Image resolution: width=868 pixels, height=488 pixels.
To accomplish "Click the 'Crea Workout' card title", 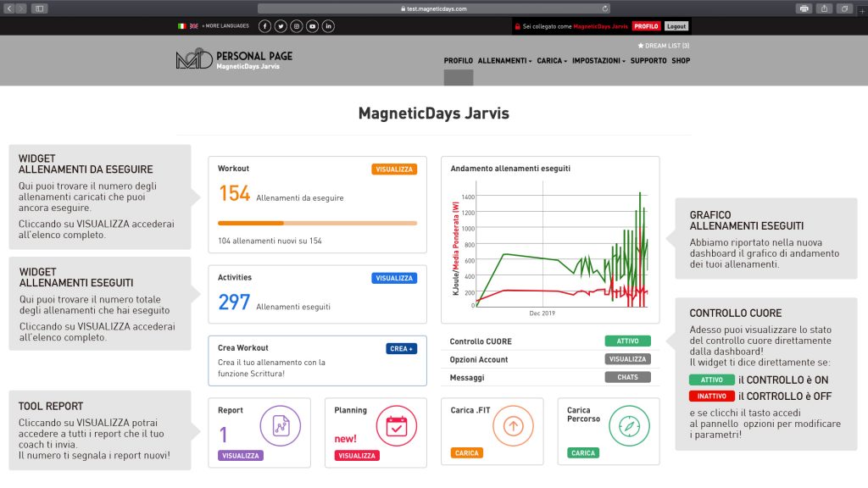I will 243,348.
